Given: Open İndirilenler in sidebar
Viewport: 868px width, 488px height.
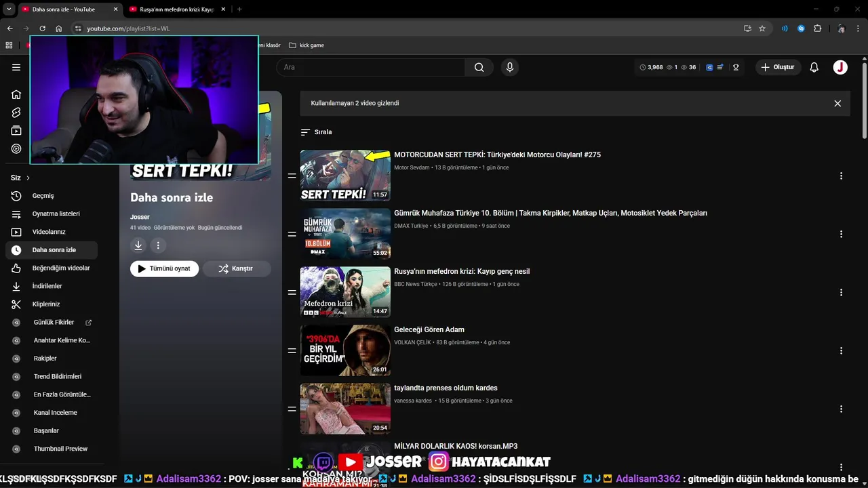Looking at the screenshot, I should coord(52,286).
